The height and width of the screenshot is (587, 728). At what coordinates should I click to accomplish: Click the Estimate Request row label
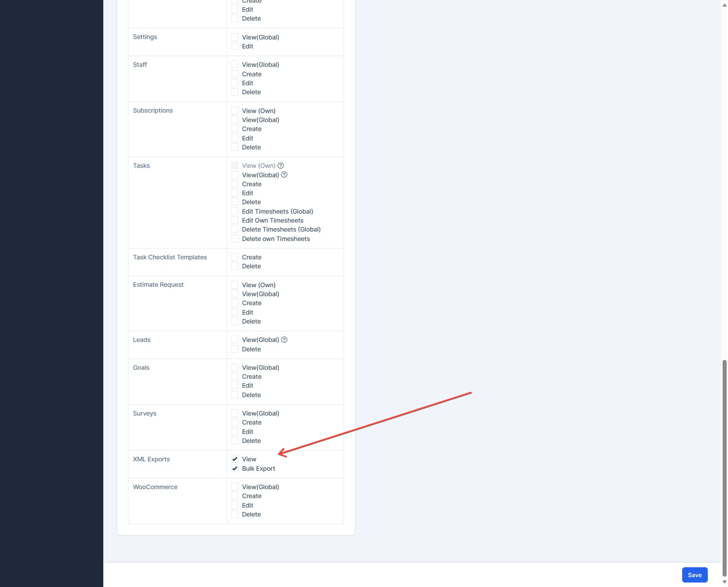pyautogui.click(x=158, y=285)
